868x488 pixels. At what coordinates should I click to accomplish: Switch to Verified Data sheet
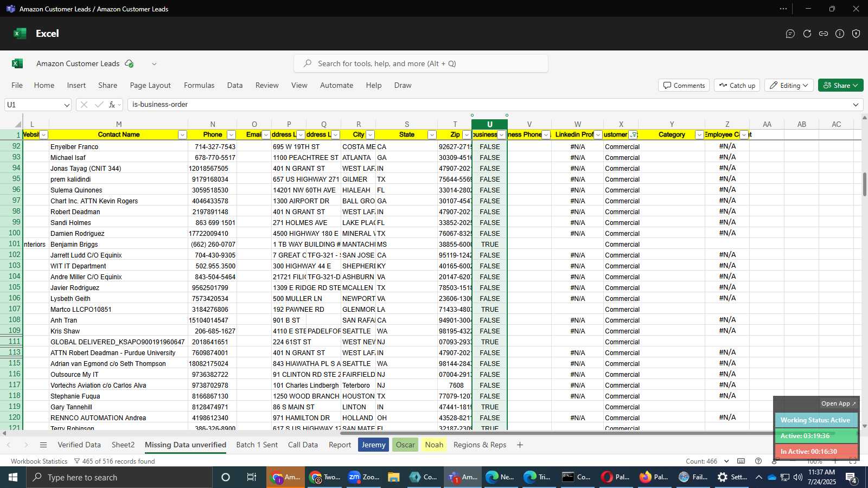(x=79, y=445)
